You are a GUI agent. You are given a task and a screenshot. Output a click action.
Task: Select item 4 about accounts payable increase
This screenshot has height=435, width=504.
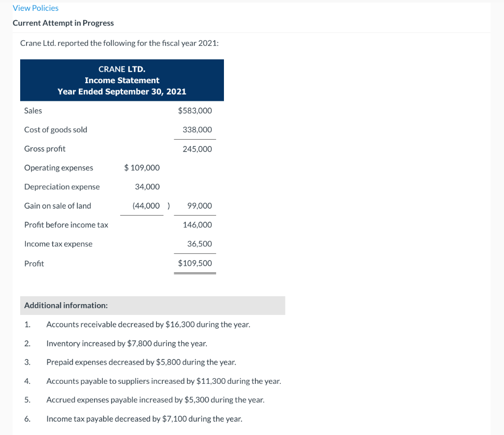(163, 381)
